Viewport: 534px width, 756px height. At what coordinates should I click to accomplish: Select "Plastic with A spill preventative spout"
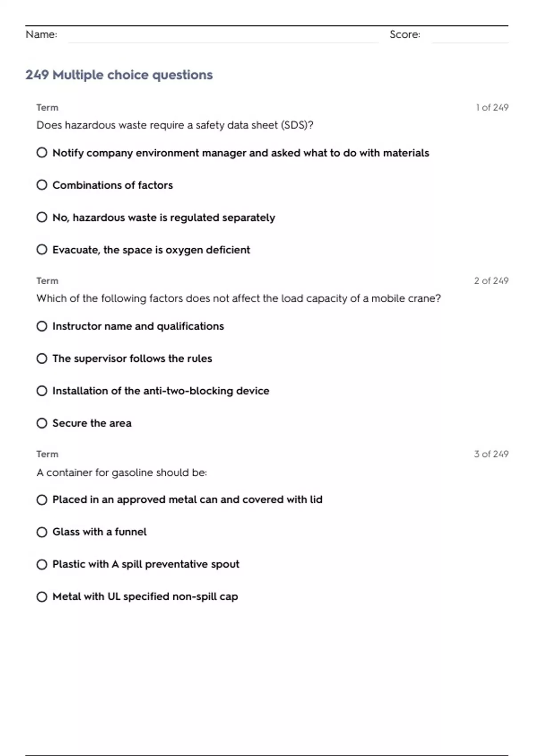click(42, 564)
